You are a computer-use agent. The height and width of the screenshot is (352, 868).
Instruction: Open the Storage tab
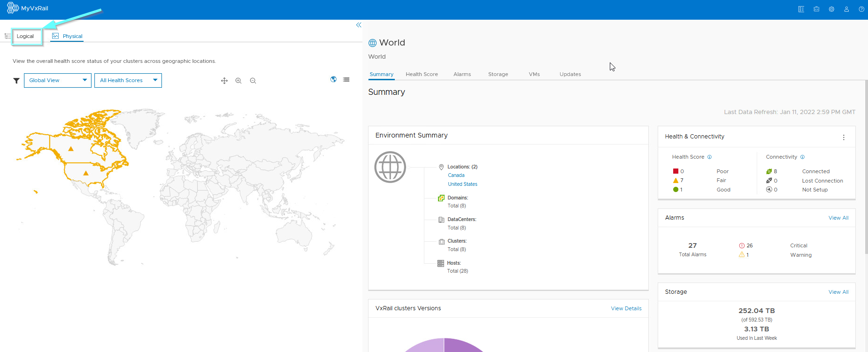498,74
